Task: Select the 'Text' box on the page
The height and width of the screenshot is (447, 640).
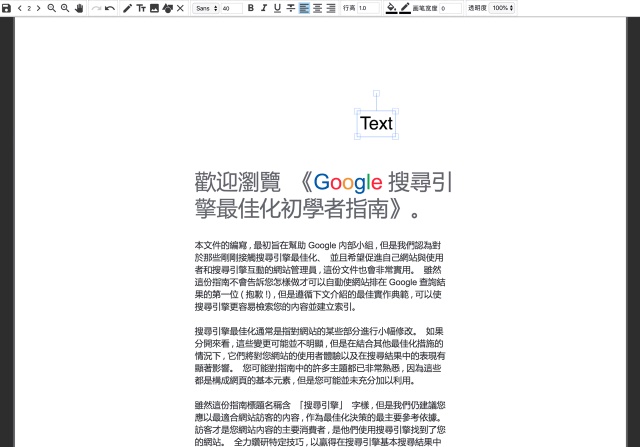Action: tap(376, 124)
